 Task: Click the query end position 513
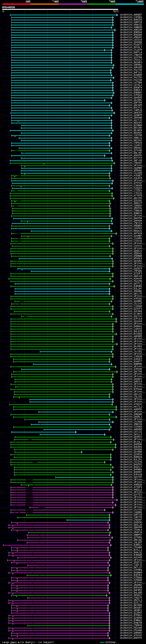tap(115, 11)
